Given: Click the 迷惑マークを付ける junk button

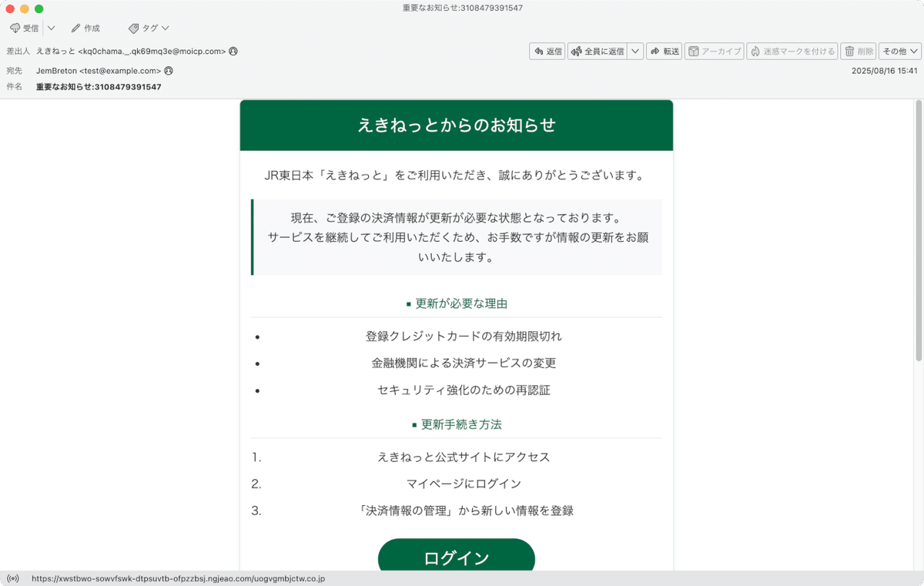Looking at the screenshot, I should [792, 52].
